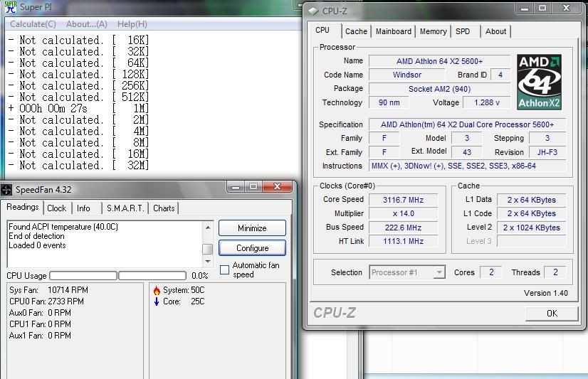Click the SpeedFan log scrollbar up arrow

point(208,228)
